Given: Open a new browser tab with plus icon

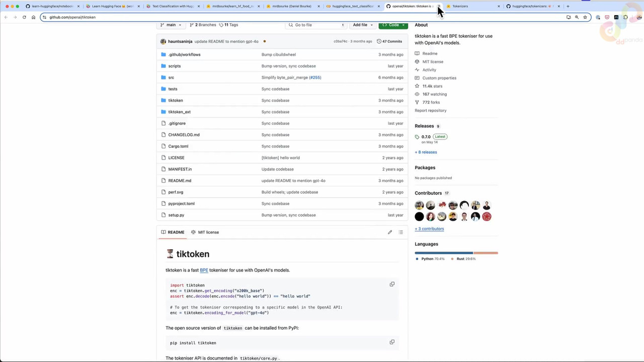Looking at the screenshot, I should click(x=568, y=6).
